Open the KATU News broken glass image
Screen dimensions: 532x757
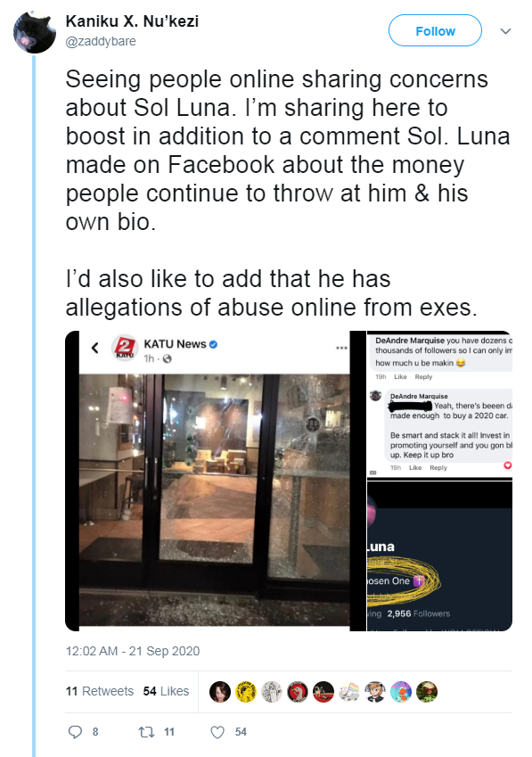[216, 481]
